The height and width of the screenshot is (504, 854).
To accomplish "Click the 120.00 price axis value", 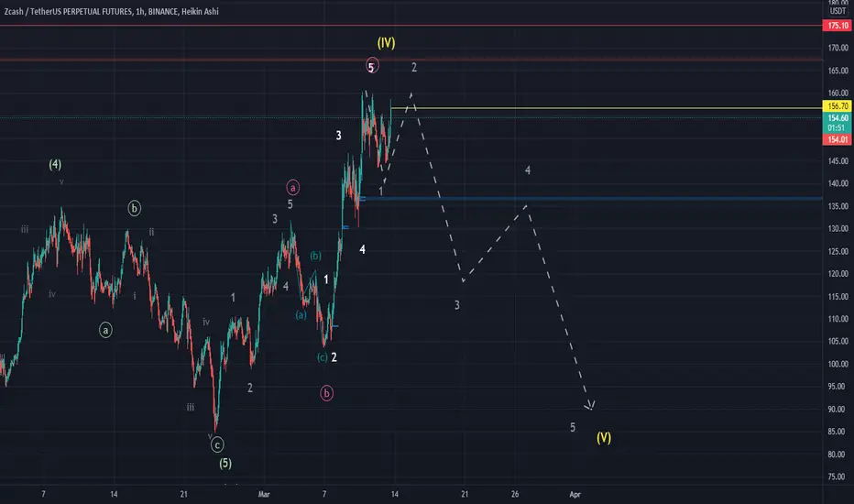I will click(838, 274).
